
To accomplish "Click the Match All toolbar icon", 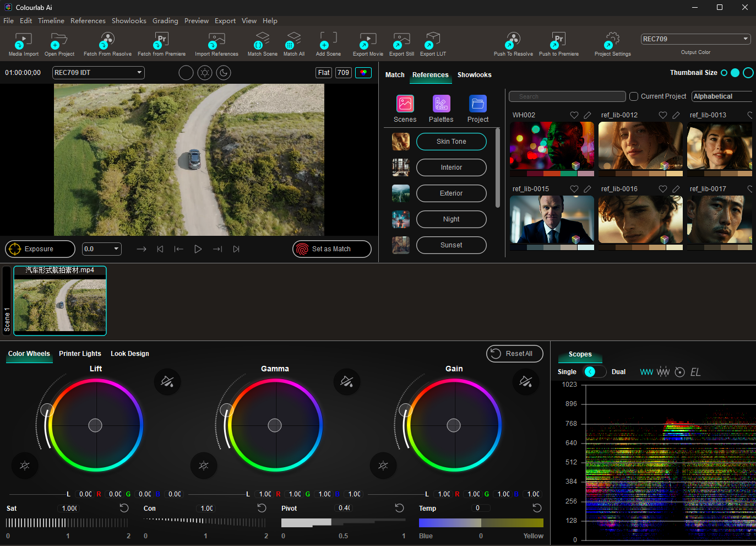I will [x=293, y=41].
